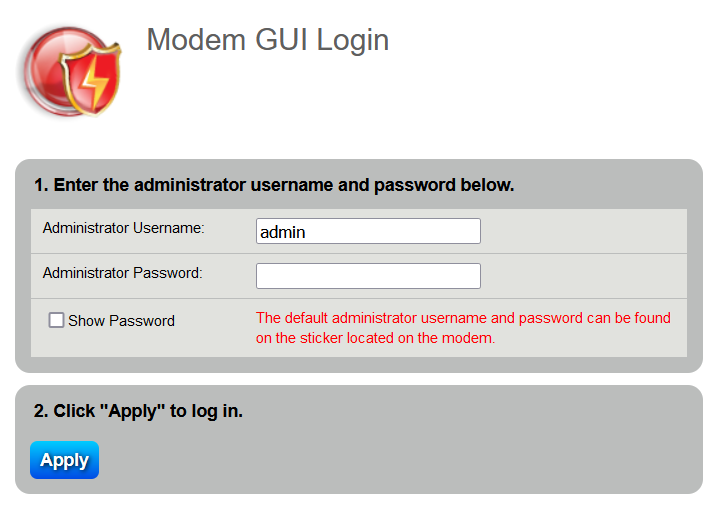Tick the Show Password checkbox
Screen dimensions: 720x508
(57, 320)
